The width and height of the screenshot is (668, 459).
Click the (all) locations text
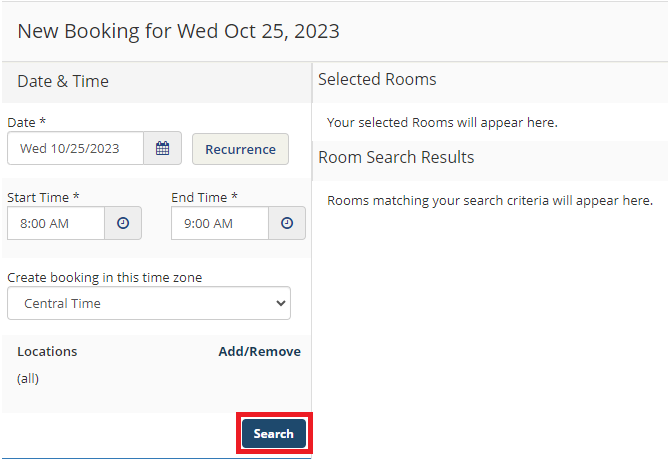click(x=28, y=378)
